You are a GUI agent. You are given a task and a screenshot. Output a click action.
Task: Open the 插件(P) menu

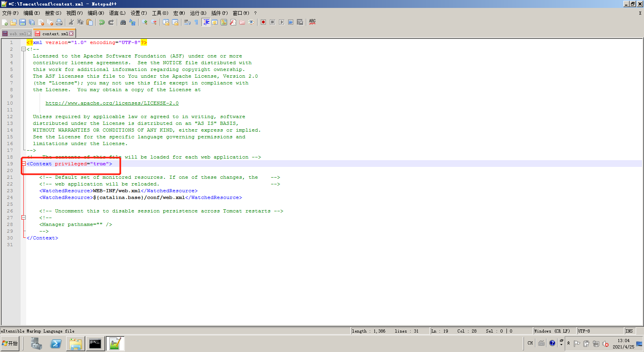tap(220, 13)
